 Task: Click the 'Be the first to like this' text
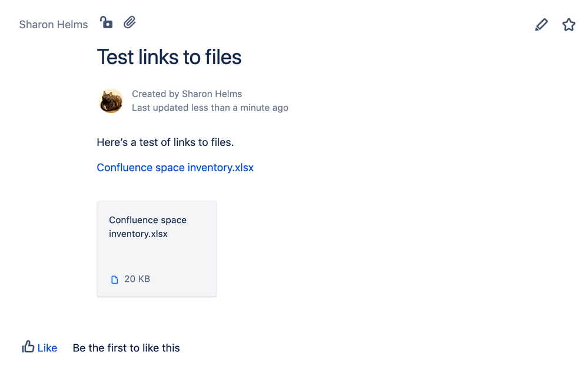pos(126,348)
